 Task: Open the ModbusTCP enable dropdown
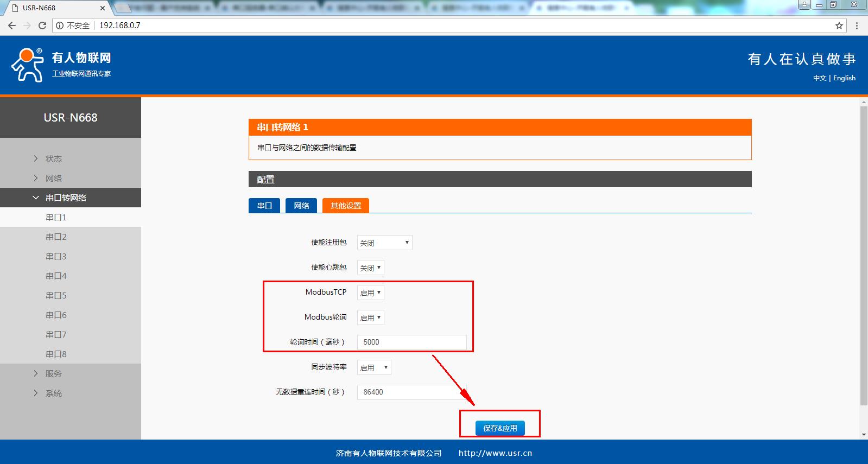[371, 293]
